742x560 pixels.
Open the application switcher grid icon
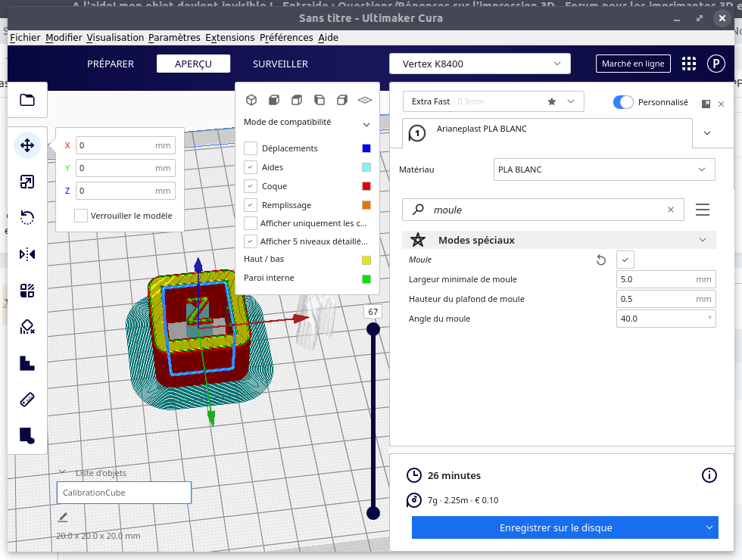(x=689, y=64)
